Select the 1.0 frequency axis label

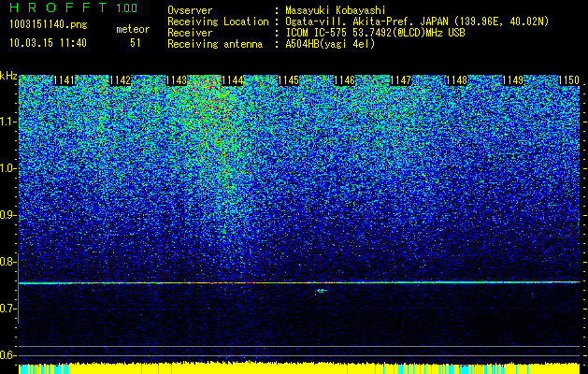(x=7, y=169)
